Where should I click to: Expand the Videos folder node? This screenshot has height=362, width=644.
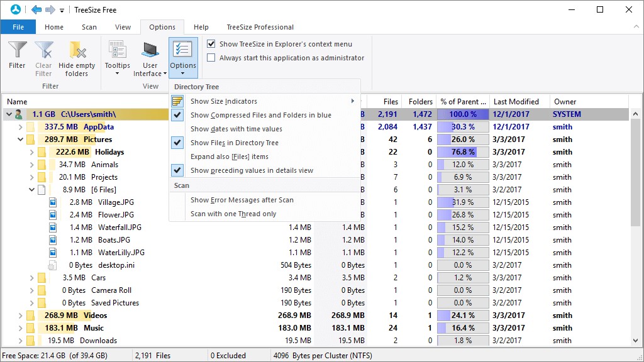[x=20, y=315]
